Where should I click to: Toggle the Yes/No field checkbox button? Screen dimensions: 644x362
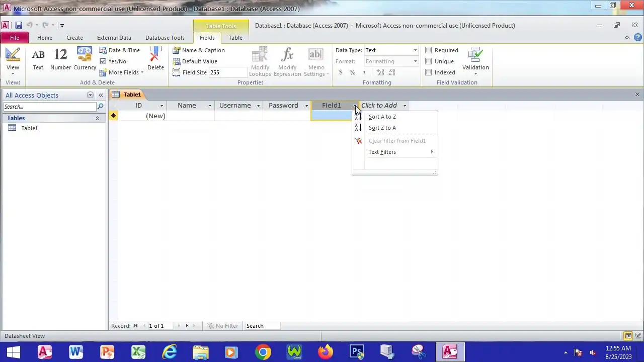coord(113,61)
